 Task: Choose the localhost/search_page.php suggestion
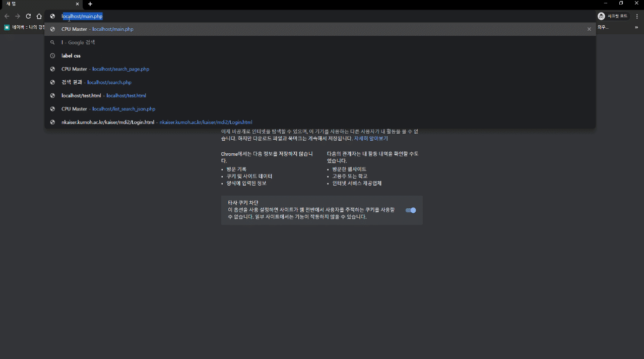click(120, 69)
